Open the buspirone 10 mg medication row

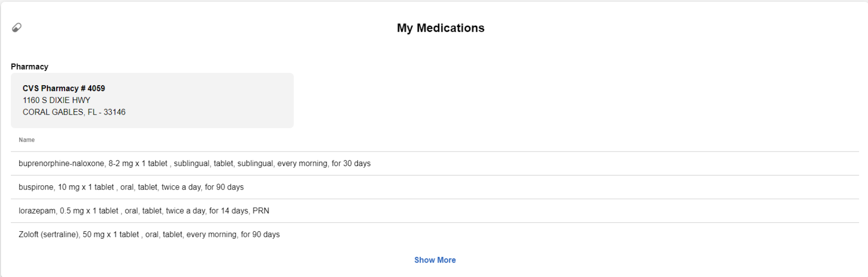435,187
